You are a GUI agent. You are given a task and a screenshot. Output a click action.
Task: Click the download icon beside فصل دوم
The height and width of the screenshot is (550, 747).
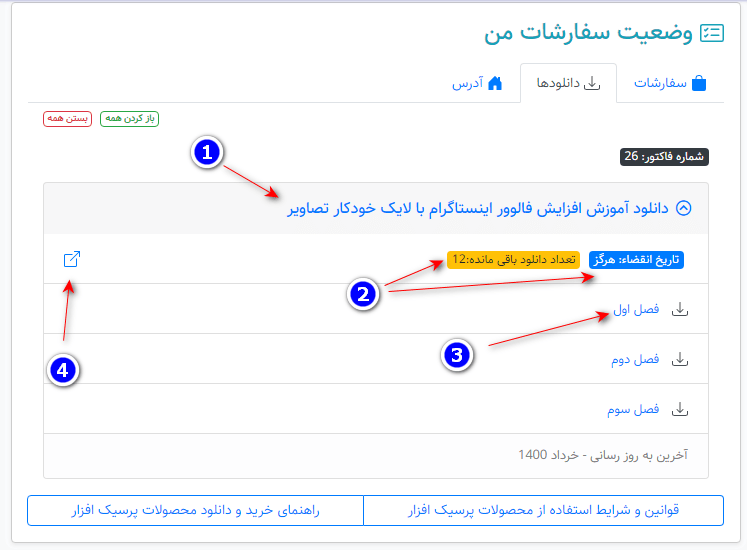[680, 359]
